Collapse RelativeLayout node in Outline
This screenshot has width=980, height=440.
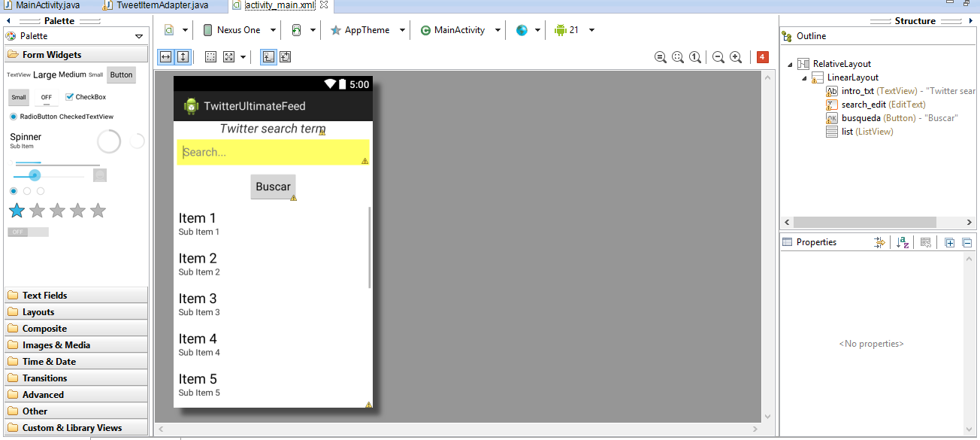tap(790, 64)
